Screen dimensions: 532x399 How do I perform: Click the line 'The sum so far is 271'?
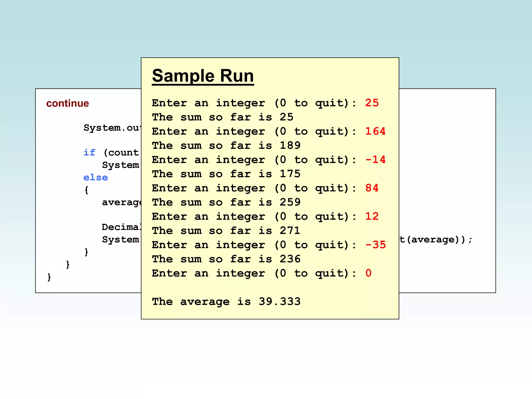pyautogui.click(x=226, y=230)
